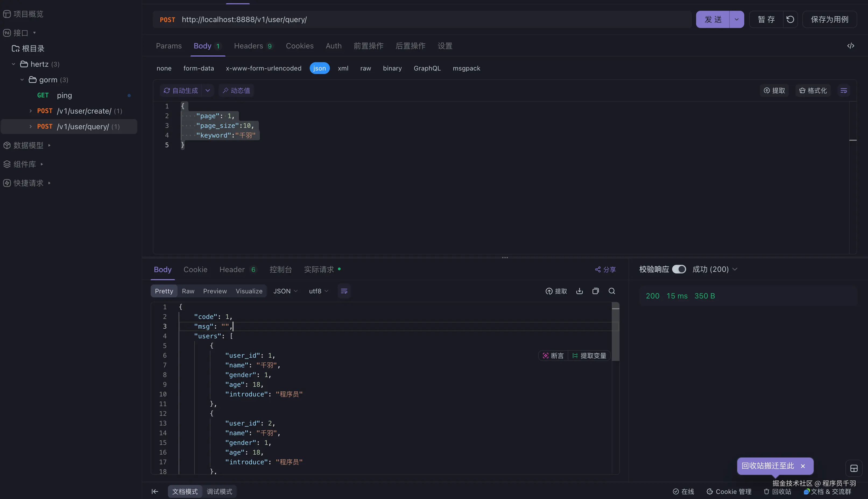Select the raw body type

[x=365, y=68]
